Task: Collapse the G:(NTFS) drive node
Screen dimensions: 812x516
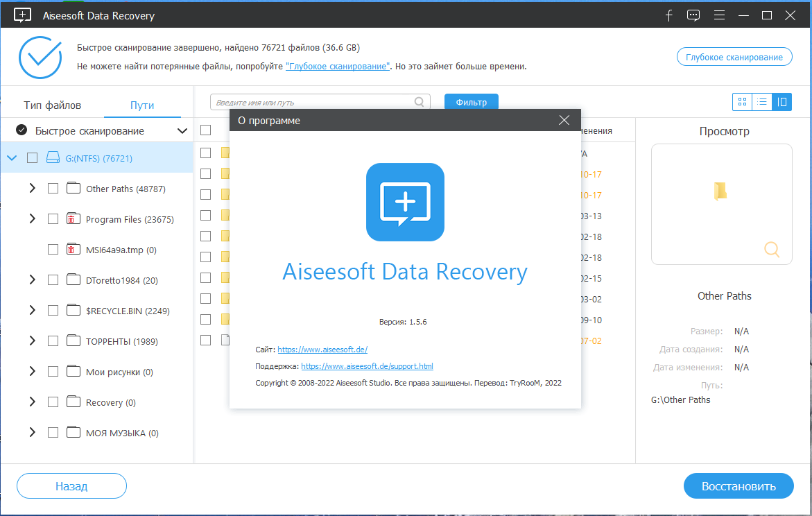Action: [x=12, y=157]
